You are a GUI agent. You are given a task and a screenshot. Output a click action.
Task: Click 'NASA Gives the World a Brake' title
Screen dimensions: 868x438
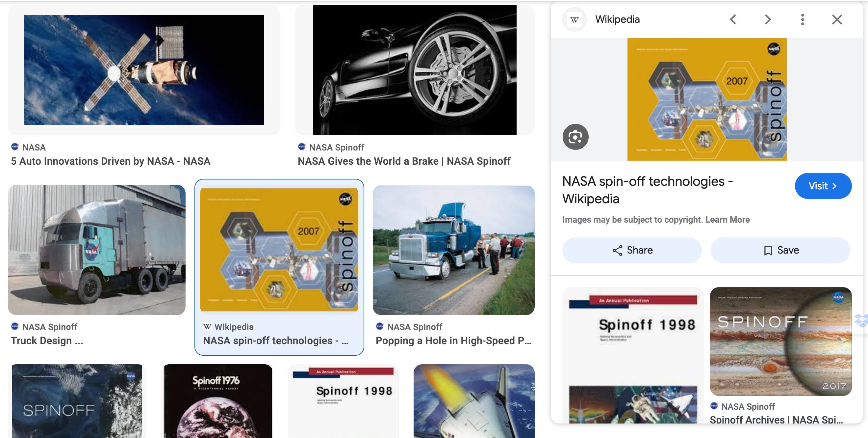coord(404,161)
